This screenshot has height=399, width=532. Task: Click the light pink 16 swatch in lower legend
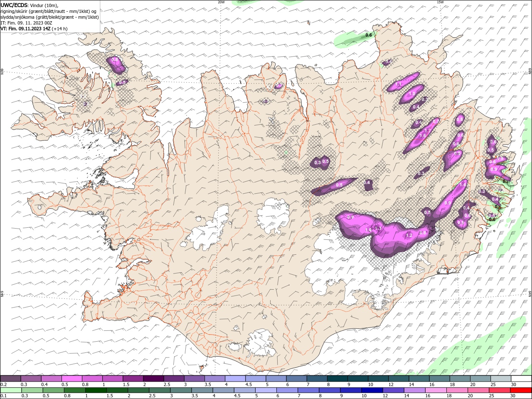tap(436, 390)
